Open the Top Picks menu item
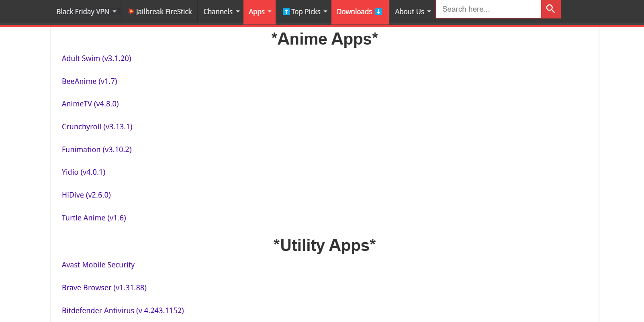The height and width of the screenshot is (322, 644). coord(306,12)
